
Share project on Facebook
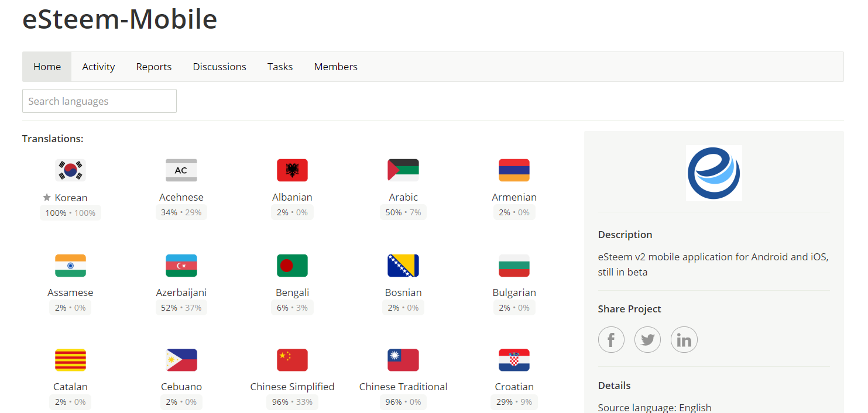tap(611, 339)
